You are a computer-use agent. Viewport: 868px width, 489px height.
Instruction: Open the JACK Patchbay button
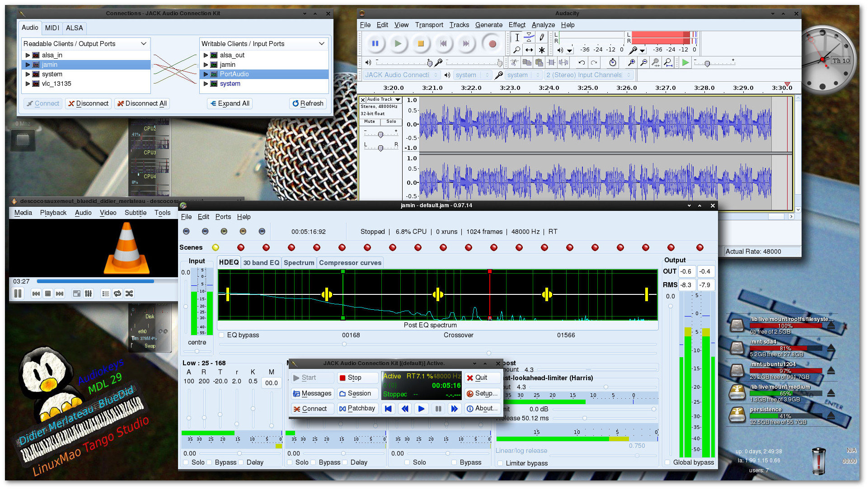(x=357, y=409)
